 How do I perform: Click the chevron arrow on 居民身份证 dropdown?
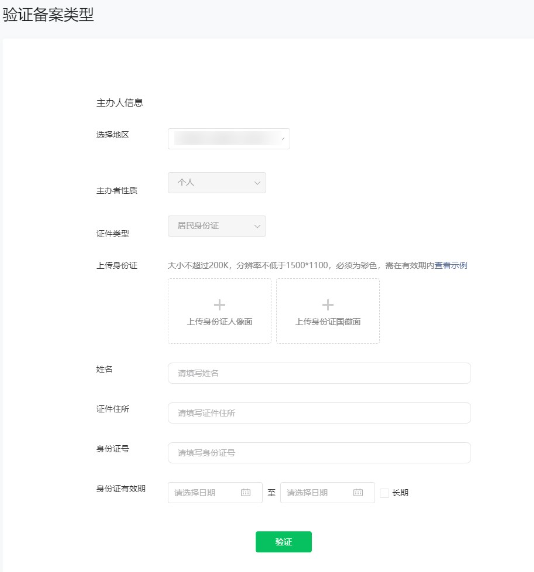(257, 227)
